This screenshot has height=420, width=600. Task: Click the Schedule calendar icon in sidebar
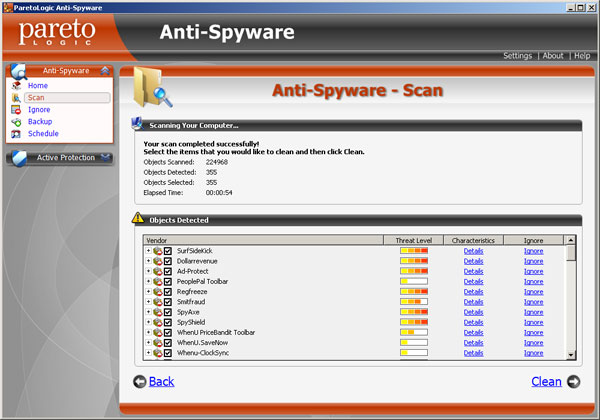coord(16,134)
